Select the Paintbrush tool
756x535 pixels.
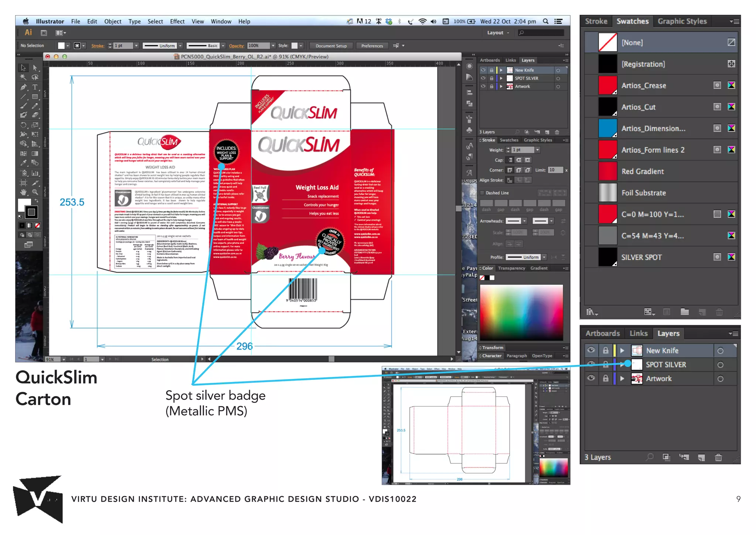[x=23, y=106]
